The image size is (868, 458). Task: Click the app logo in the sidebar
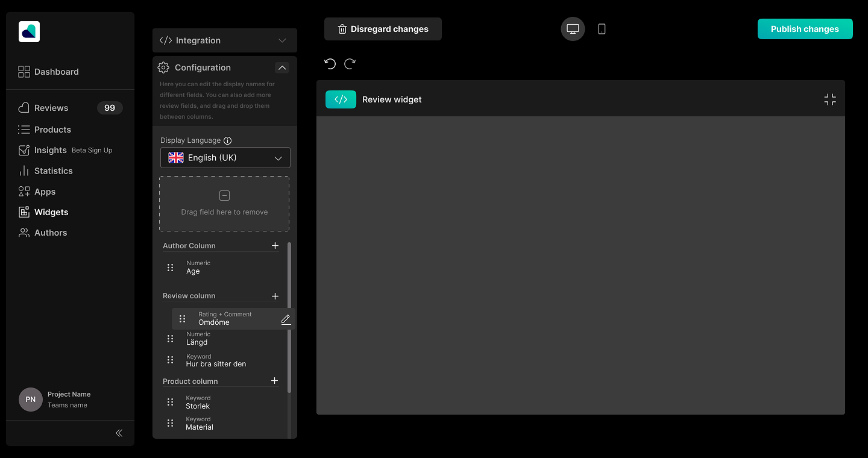click(x=29, y=31)
